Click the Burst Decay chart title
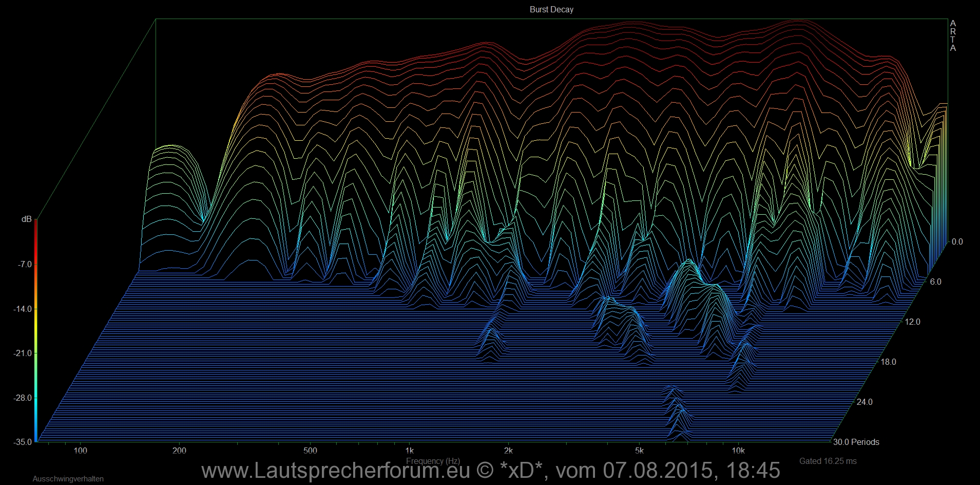This screenshot has width=980, height=485. coord(551,9)
